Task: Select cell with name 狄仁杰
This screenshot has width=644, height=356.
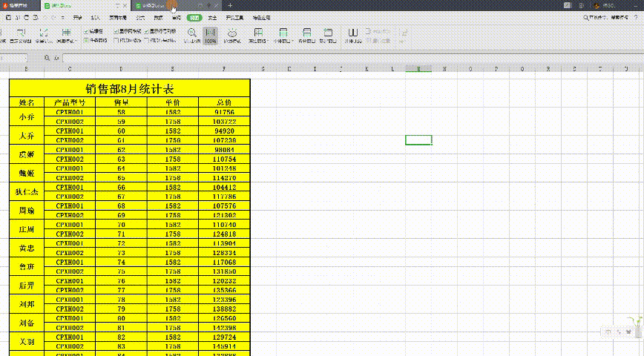Action: pos(27,192)
